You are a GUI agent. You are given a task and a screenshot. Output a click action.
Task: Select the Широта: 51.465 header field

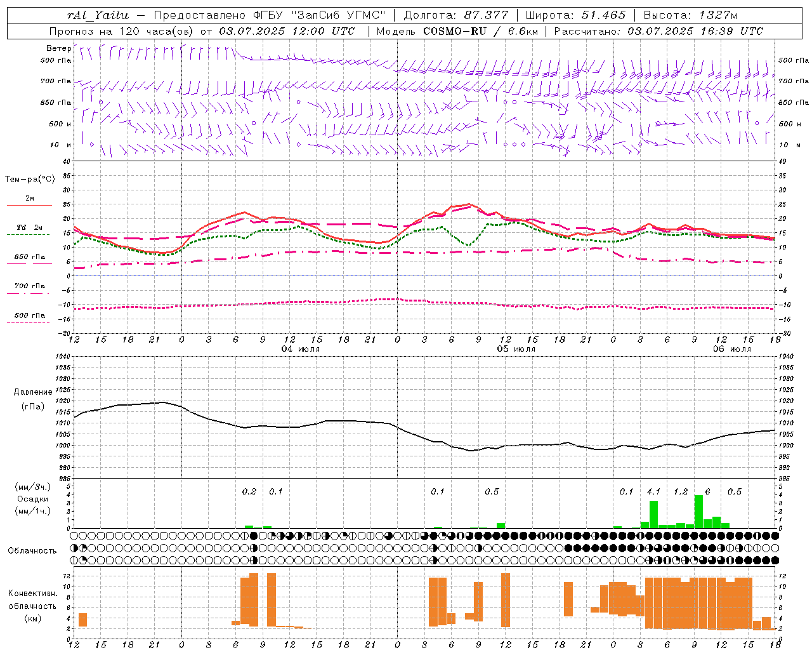point(575,15)
